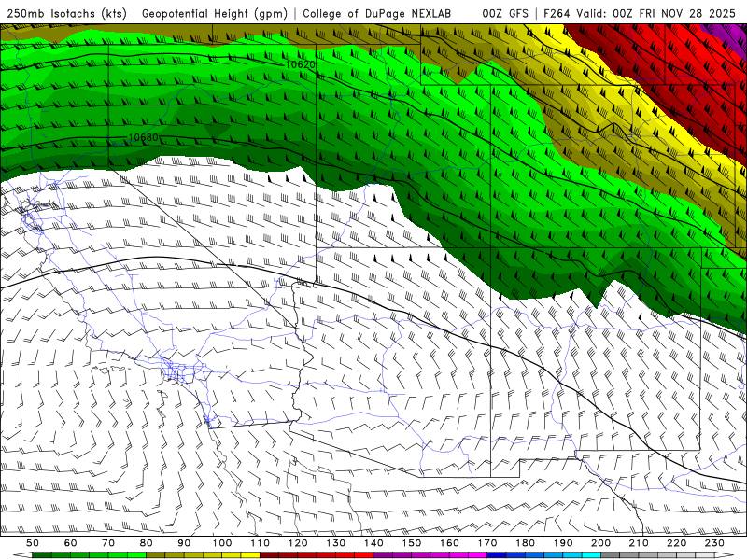This screenshot has height=560, width=747.
Task: Click the 170 value on the color scale
Action: (487, 543)
